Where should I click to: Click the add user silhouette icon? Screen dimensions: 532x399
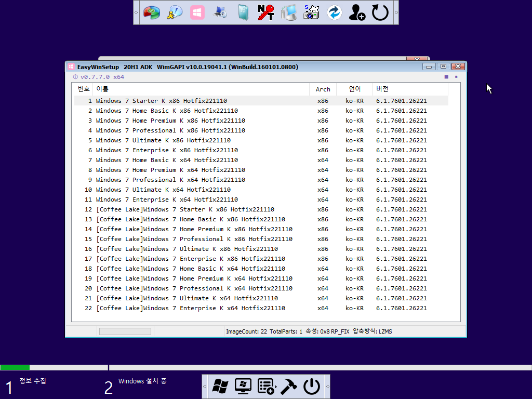[x=357, y=12]
